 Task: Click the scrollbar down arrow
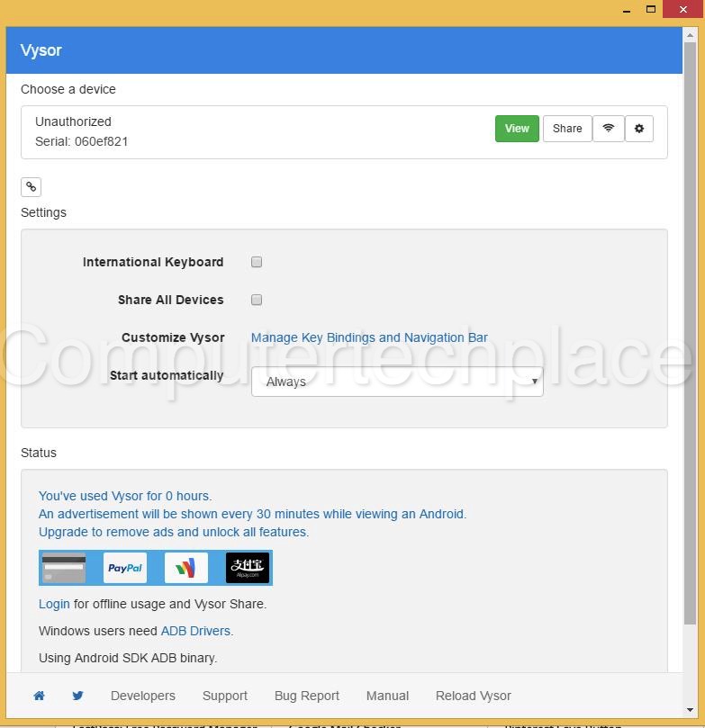click(690, 710)
